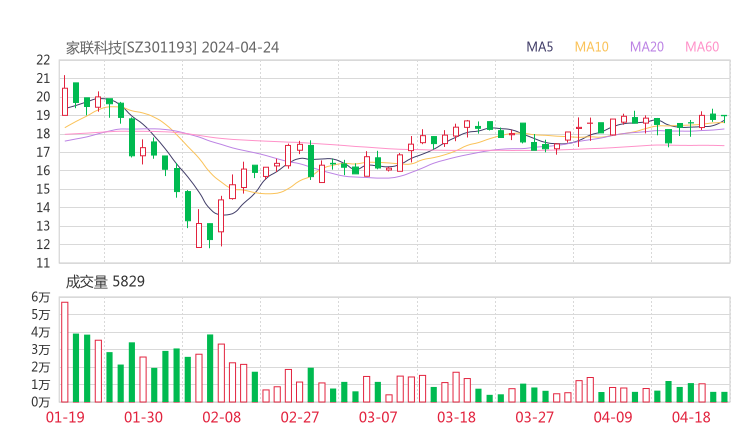Click the 01-19 date label

click(65, 417)
